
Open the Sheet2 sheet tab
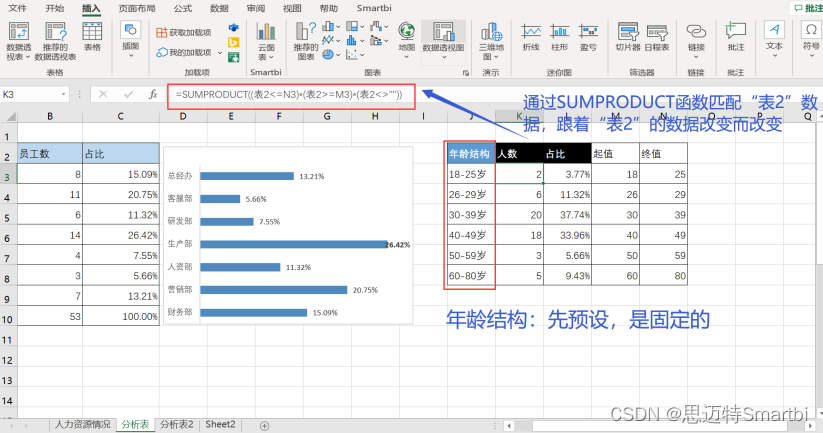click(220, 425)
